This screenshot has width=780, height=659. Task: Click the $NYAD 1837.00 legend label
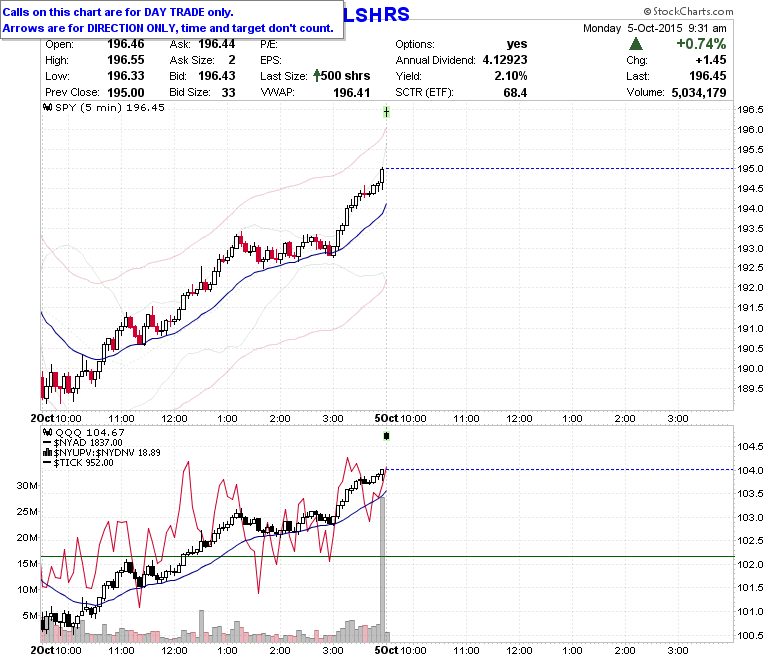pos(88,443)
